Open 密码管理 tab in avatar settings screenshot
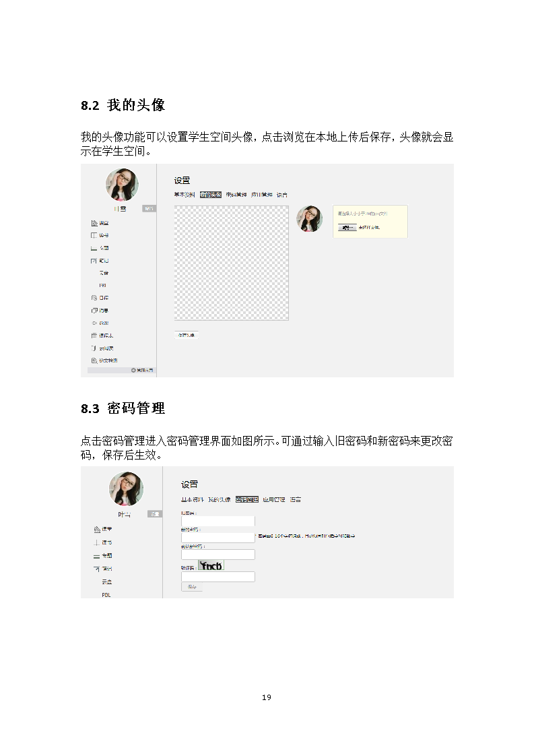This screenshot has width=534, height=756. pyautogui.click(x=236, y=195)
